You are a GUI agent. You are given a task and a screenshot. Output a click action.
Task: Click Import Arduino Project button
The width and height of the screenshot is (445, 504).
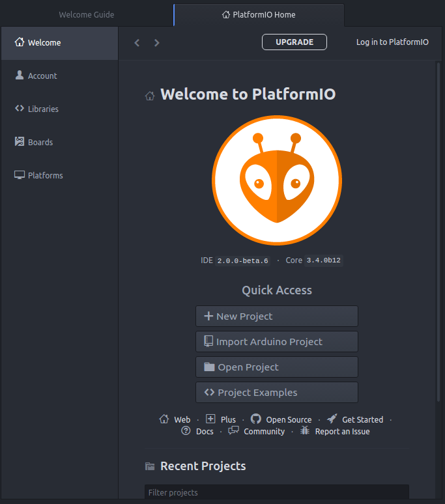[277, 342]
